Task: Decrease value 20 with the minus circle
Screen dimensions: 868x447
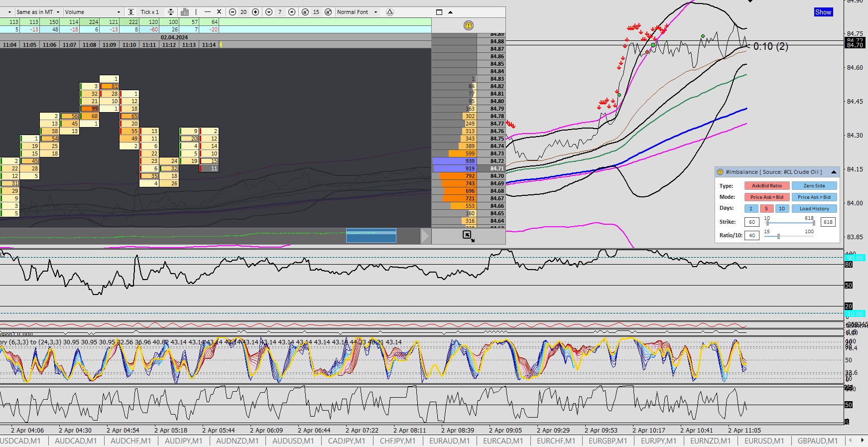Action: point(233,12)
